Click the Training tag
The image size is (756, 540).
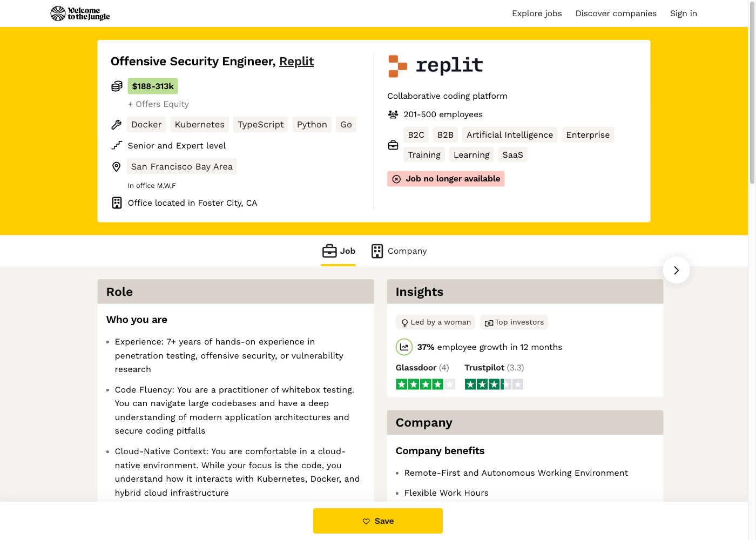coord(424,155)
